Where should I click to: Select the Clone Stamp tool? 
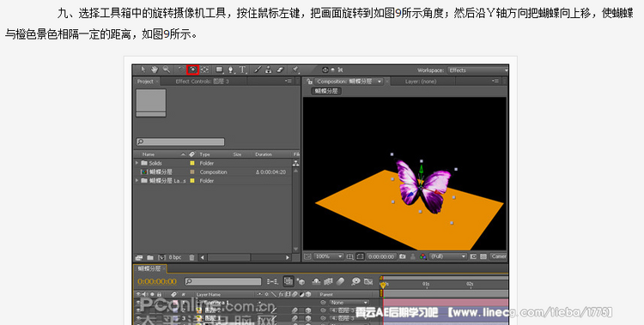(x=269, y=70)
